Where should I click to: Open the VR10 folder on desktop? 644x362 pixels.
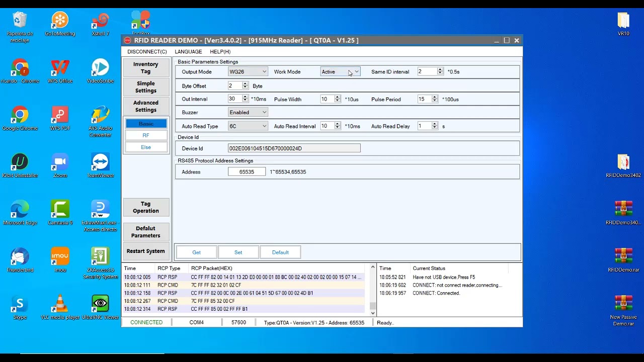click(x=623, y=24)
